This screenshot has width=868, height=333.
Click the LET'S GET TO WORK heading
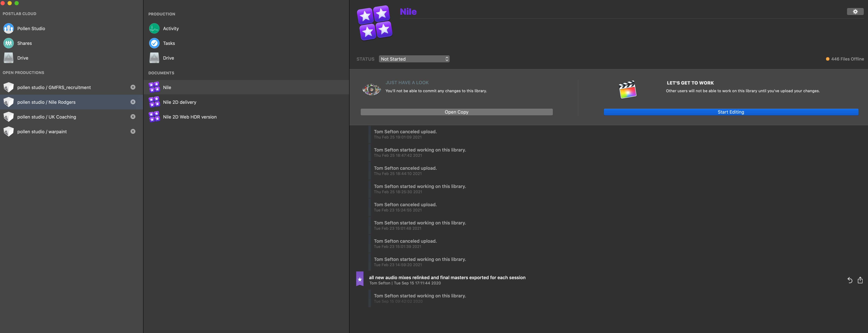[x=690, y=83]
